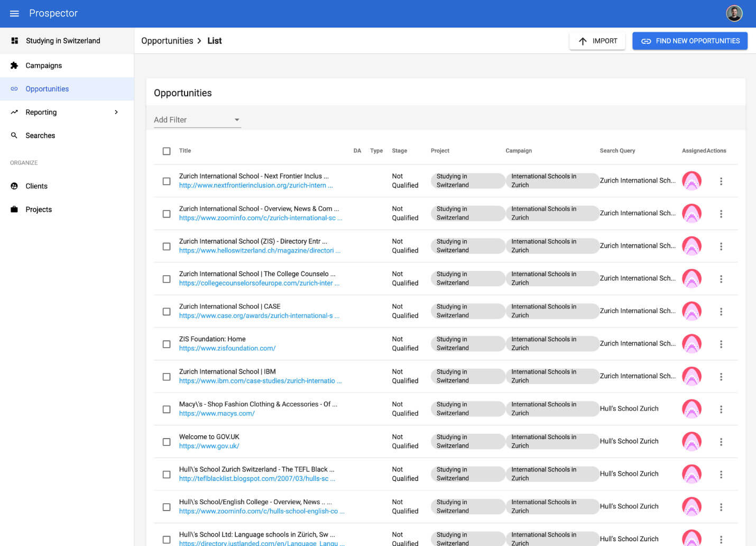Click the Studying in Switzerland dashboard icon
The height and width of the screenshot is (546, 756).
click(x=14, y=41)
